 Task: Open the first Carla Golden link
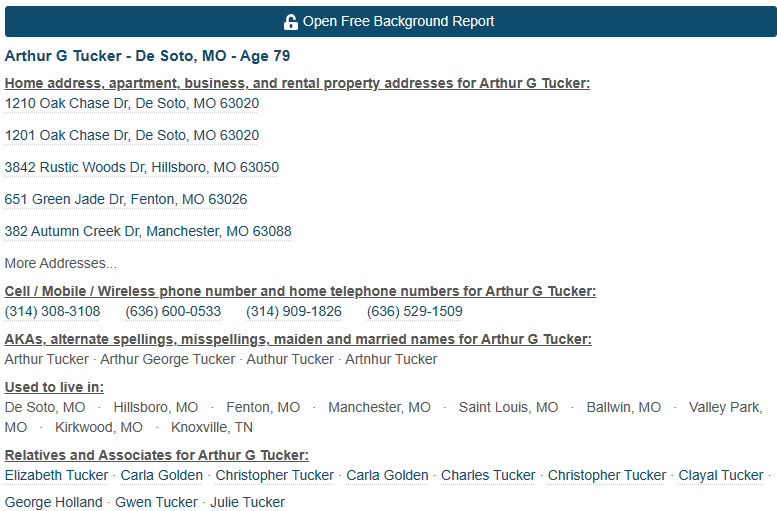tap(162, 475)
